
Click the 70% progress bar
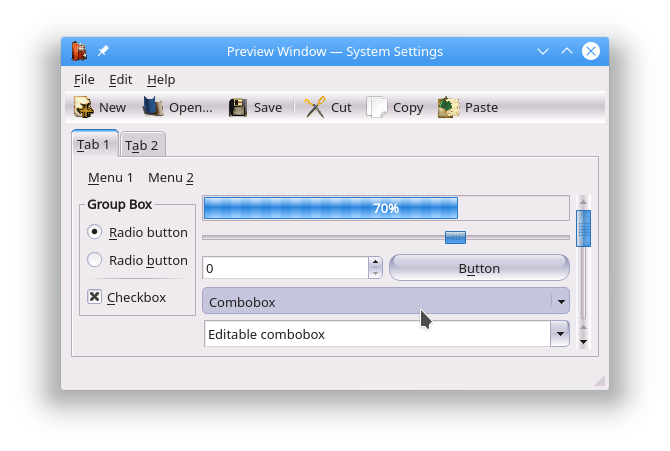pyautogui.click(x=386, y=208)
